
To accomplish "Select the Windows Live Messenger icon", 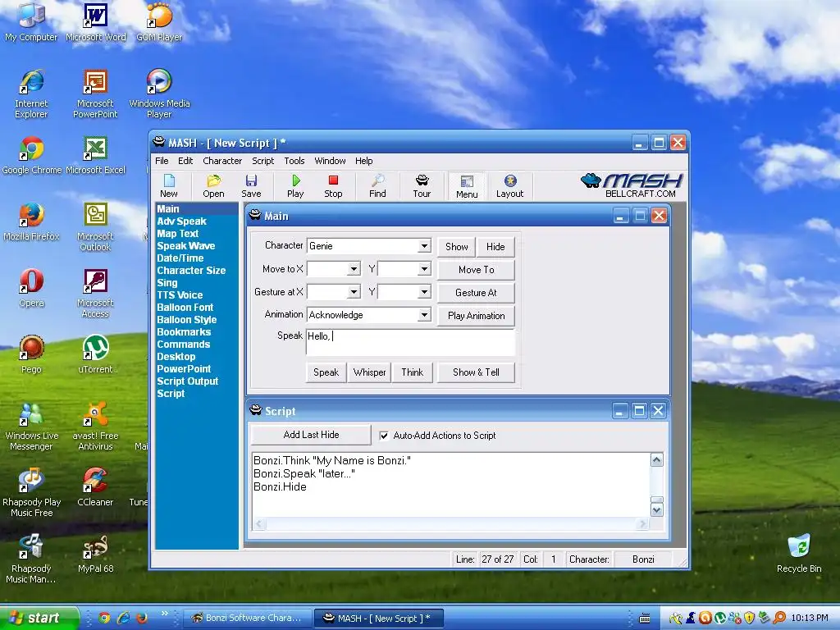I will coord(31,427).
